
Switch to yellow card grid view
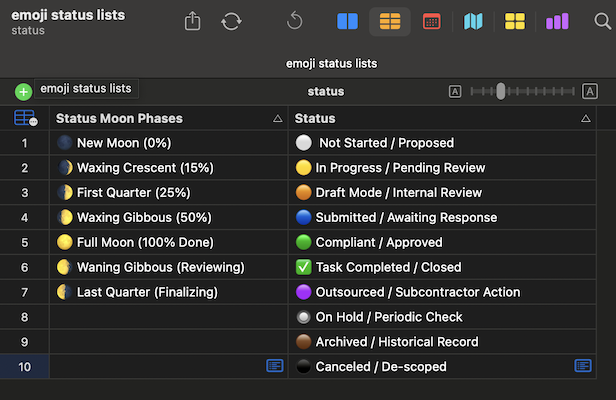[x=515, y=21]
